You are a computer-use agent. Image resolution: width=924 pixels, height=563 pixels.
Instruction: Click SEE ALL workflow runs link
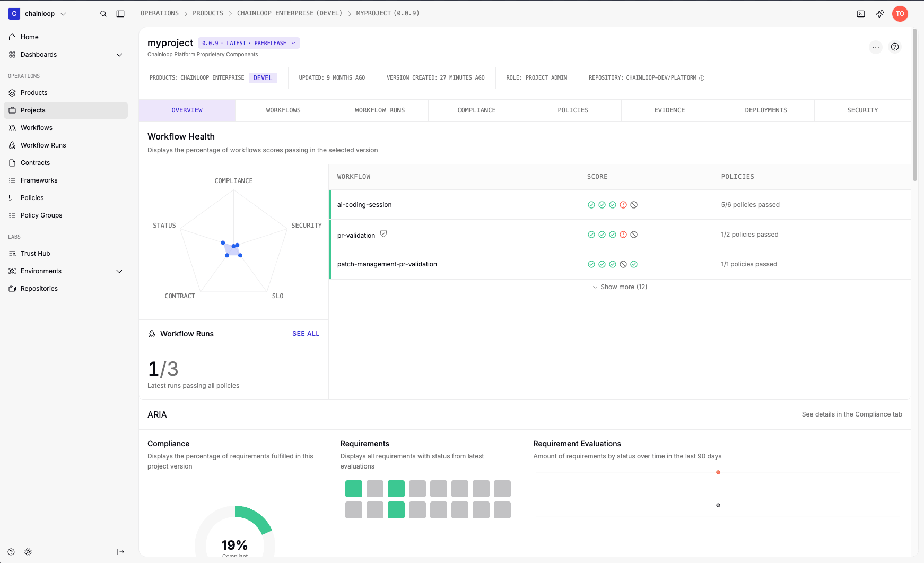[306, 334]
